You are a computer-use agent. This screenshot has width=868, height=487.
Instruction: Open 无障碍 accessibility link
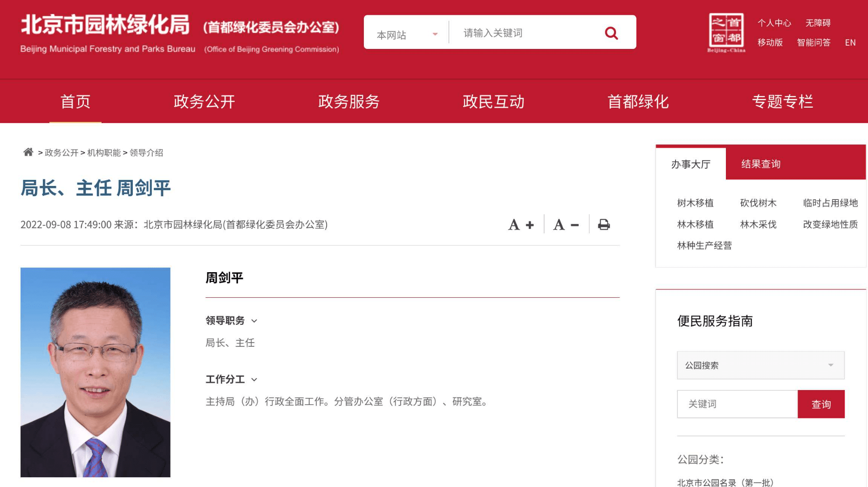click(818, 23)
